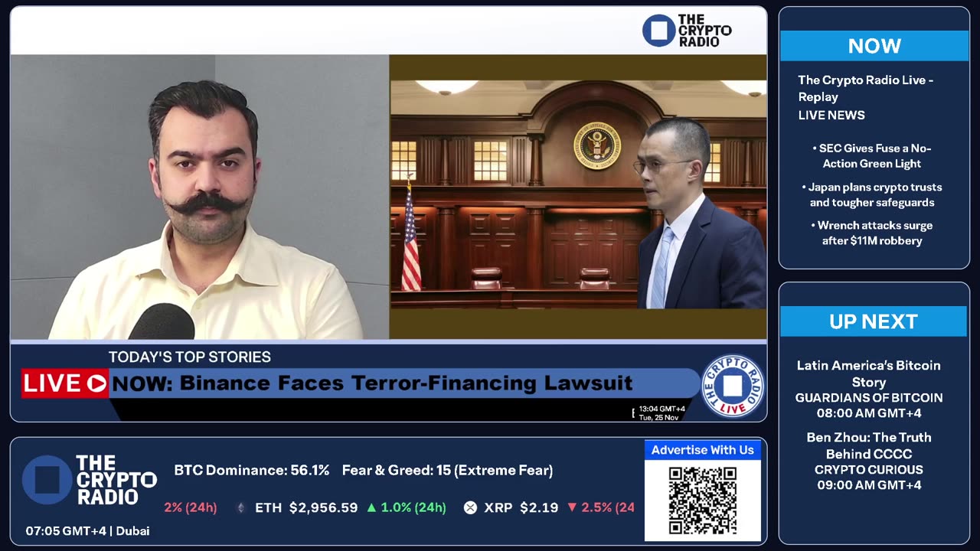Click Binance Faces Terror-Financing Lawsuit headline
The width and height of the screenshot is (980, 551).
[x=407, y=383]
